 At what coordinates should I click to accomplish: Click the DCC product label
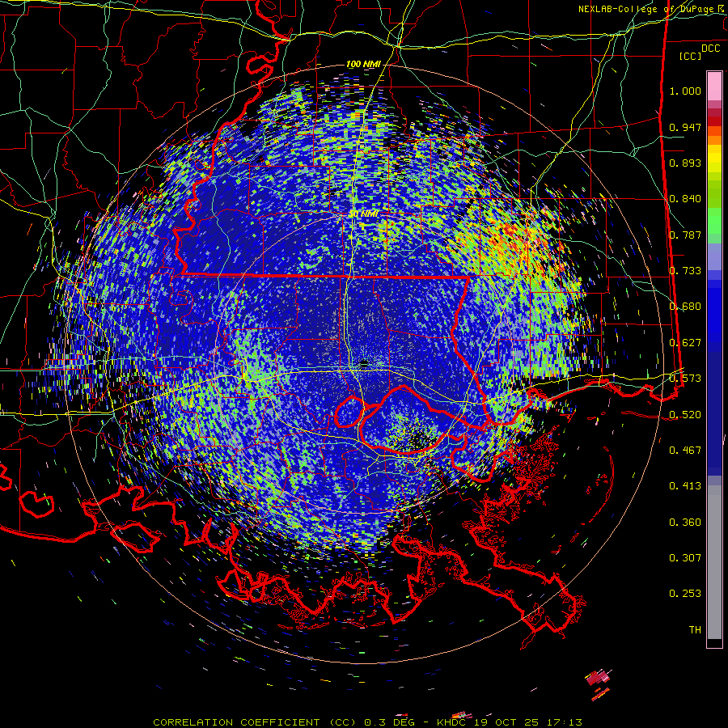710,49
